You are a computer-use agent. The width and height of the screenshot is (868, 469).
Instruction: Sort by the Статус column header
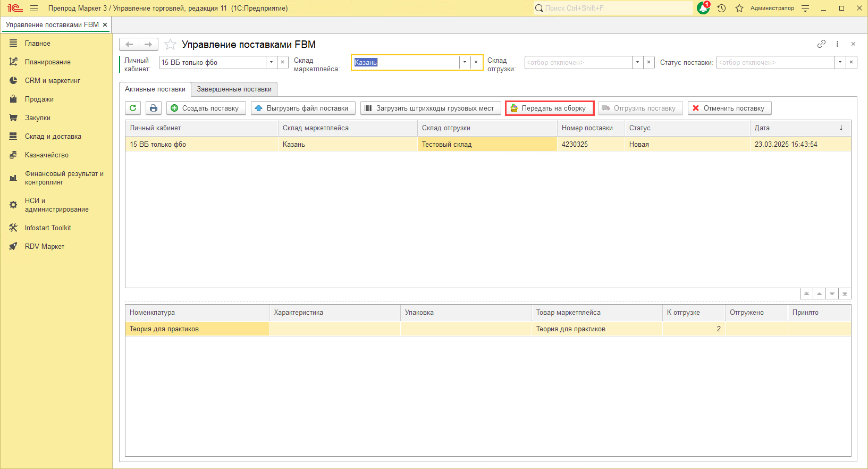[x=687, y=128]
